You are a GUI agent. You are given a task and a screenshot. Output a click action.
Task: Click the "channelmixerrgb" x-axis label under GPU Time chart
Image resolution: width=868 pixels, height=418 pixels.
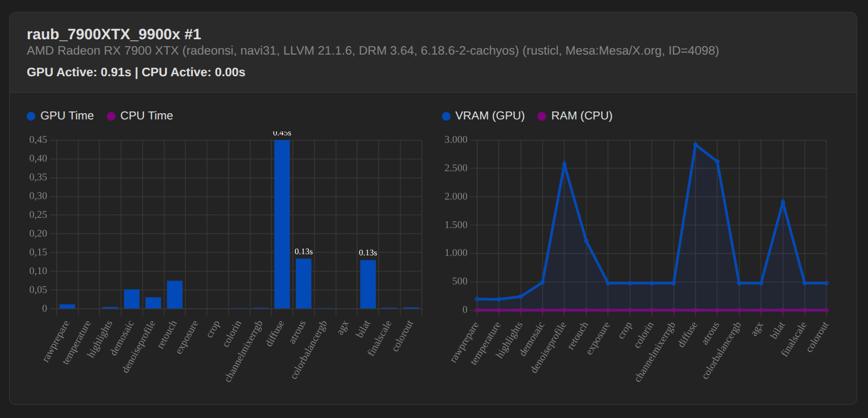tap(244, 350)
